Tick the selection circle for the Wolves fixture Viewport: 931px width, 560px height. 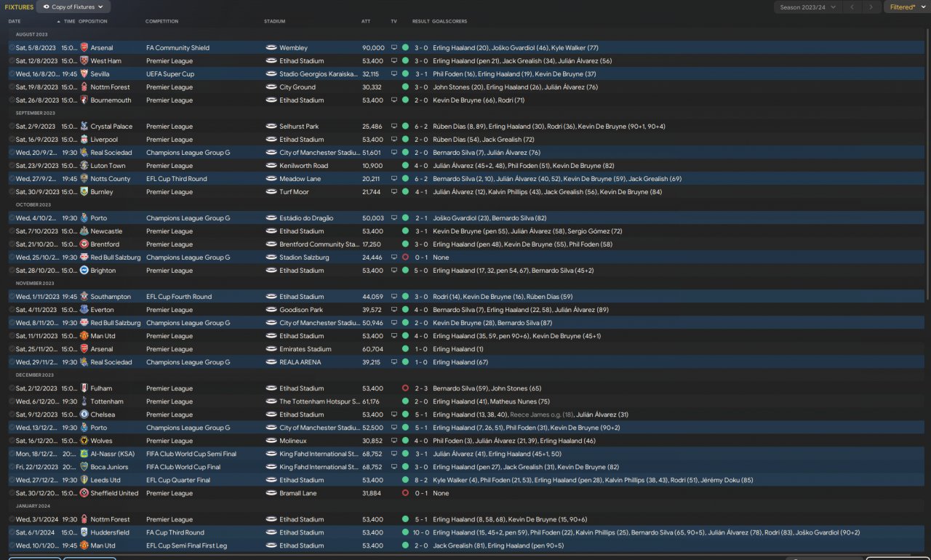pos(12,441)
